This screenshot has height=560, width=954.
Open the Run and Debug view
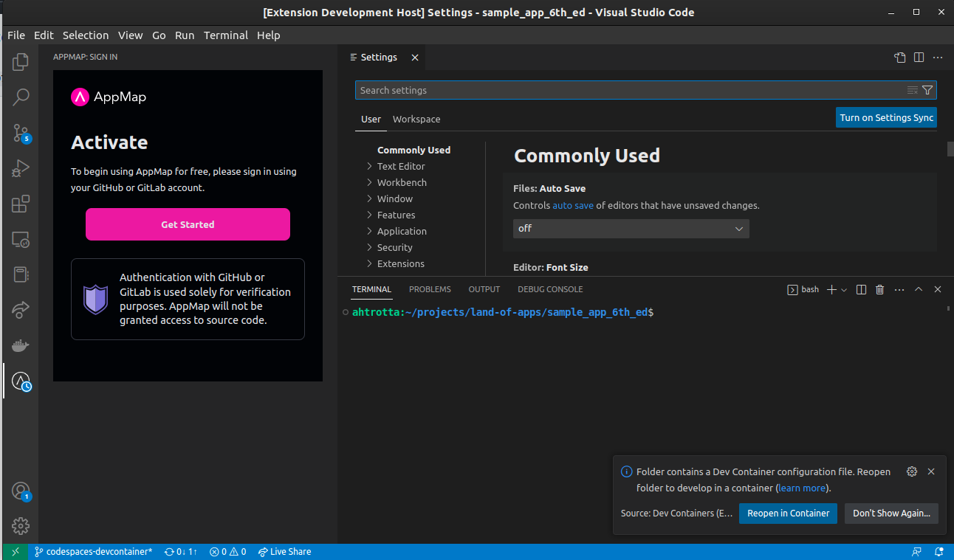click(x=20, y=168)
